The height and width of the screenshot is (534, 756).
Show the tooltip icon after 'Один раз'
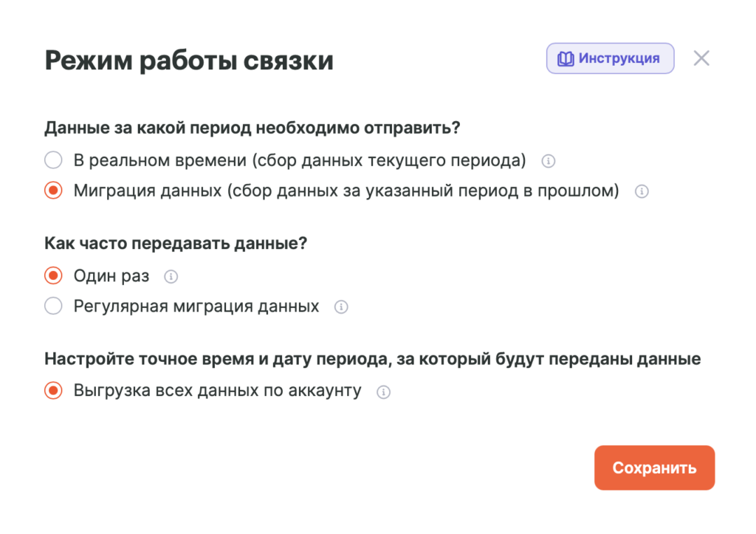point(171,277)
